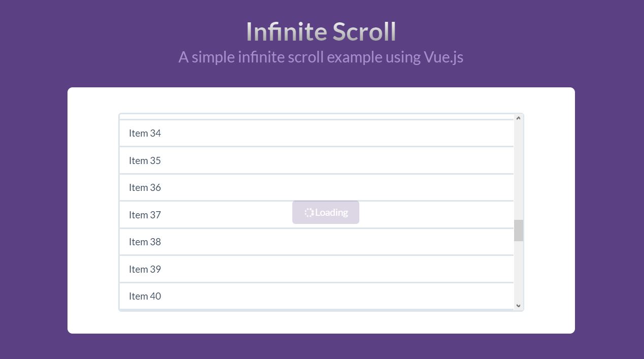The image size is (644, 359).
Task: Click the Loading spinner icon
Action: [x=309, y=212]
